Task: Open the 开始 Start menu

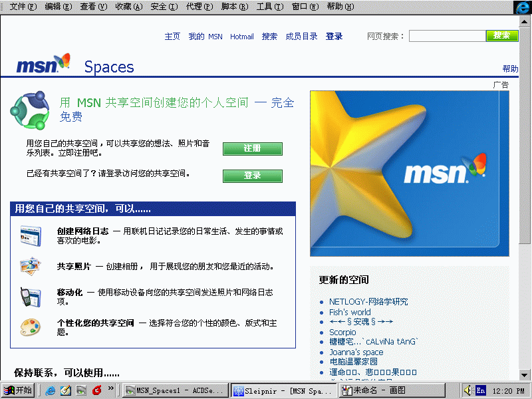Action: point(18,390)
